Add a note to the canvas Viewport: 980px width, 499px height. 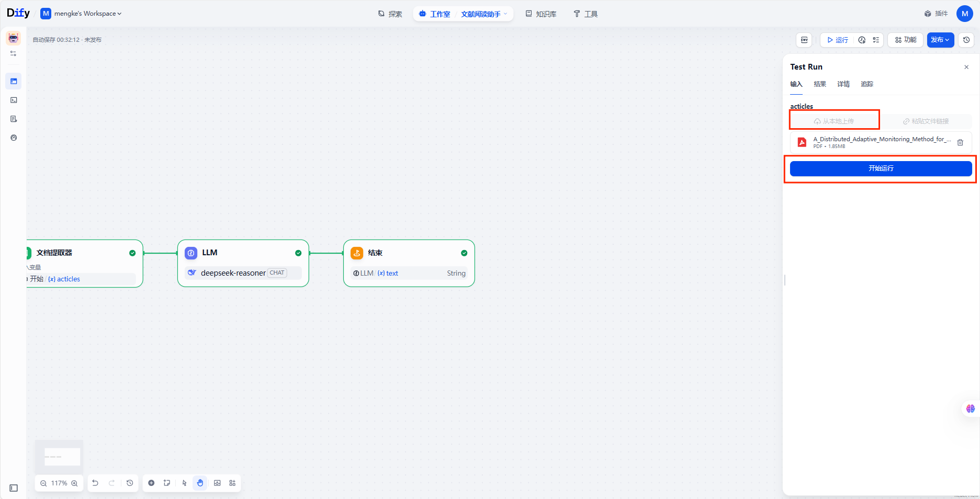[x=167, y=483]
